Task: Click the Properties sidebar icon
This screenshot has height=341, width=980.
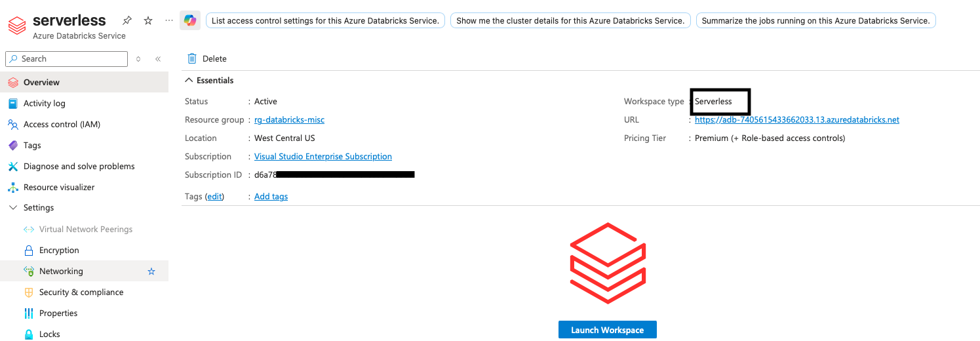Action: coord(28,313)
